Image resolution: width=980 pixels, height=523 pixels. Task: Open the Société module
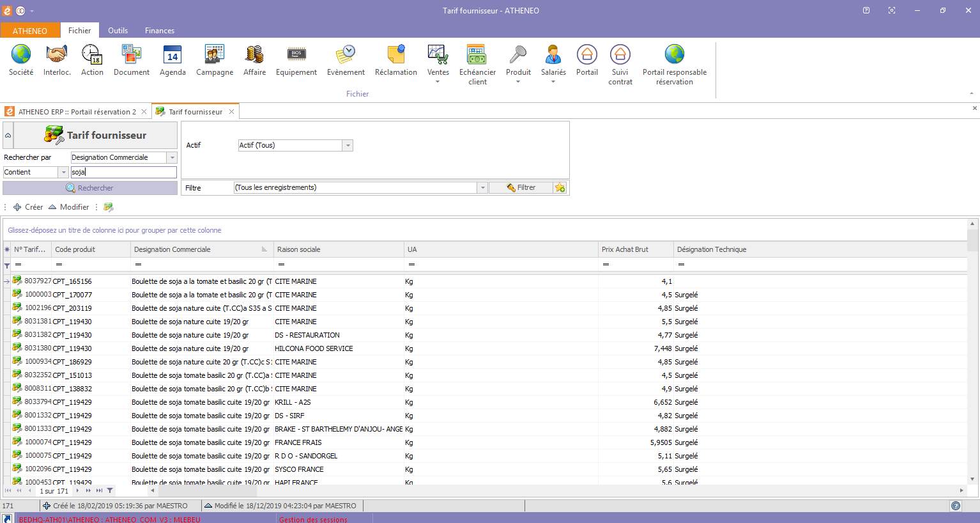pyautogui.click(x=21, y=60)
